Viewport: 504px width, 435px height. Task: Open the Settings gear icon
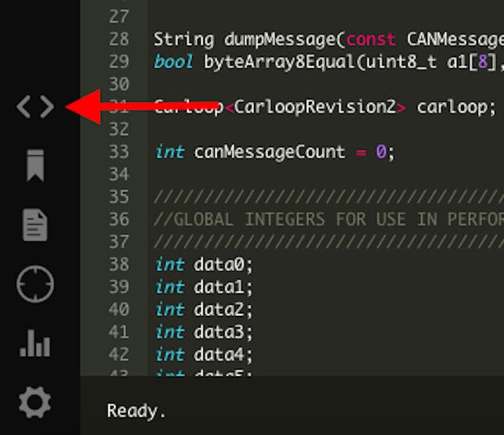[34, 402]
